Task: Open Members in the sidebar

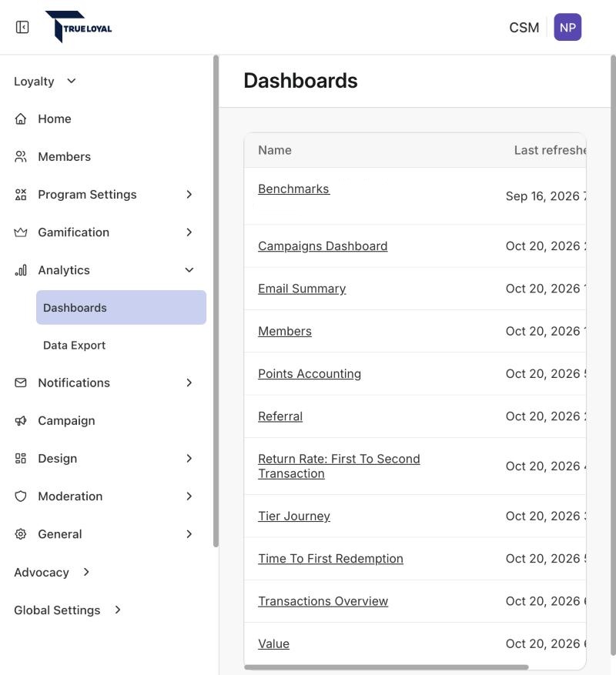Action: [64, 157]
